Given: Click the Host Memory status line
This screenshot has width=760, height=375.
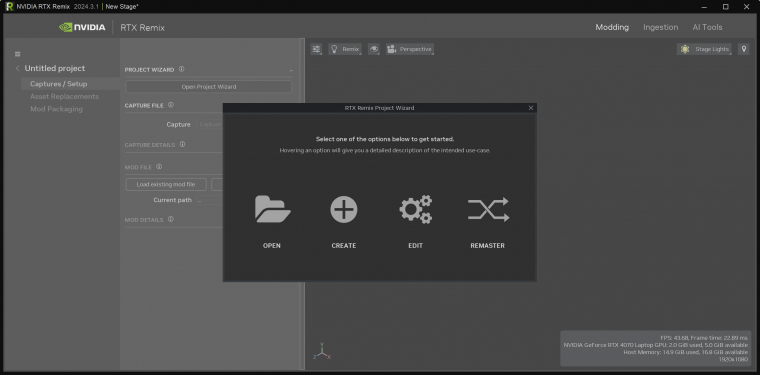Looking at the screenshot, I should click(x=685, y=352).
